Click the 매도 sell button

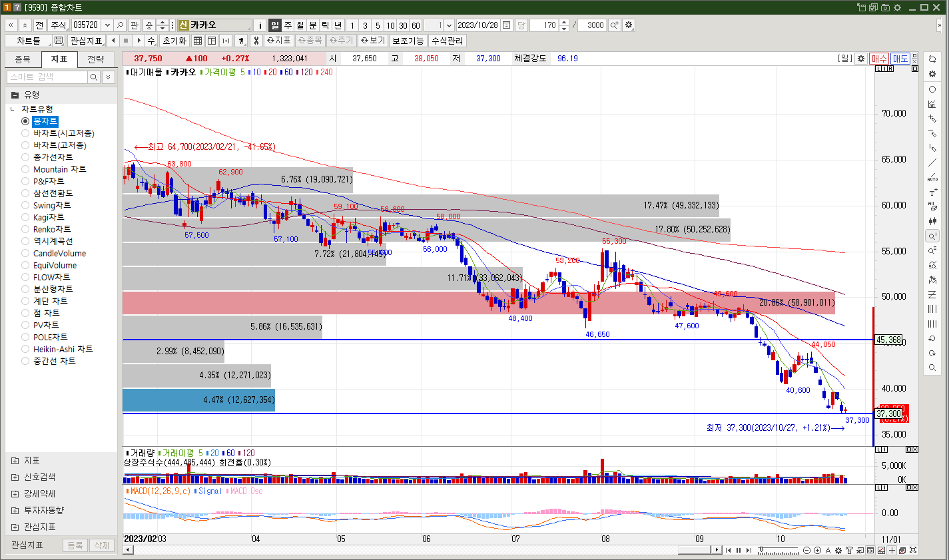(900, 59)
